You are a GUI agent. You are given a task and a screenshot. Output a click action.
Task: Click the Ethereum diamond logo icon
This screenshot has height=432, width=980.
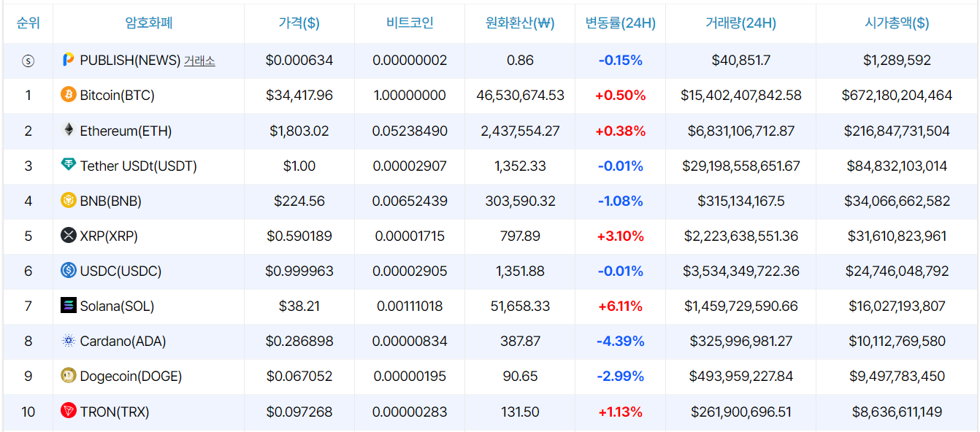68,130
